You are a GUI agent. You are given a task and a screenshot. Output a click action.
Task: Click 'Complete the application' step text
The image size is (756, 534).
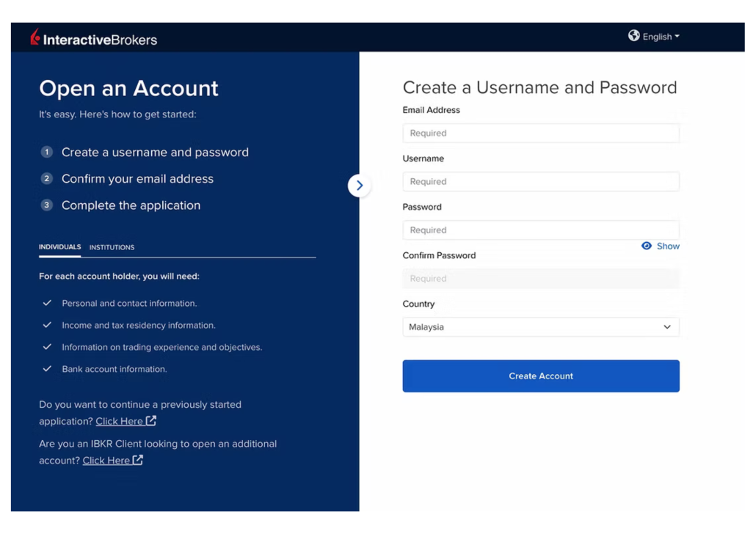point(131,205)
